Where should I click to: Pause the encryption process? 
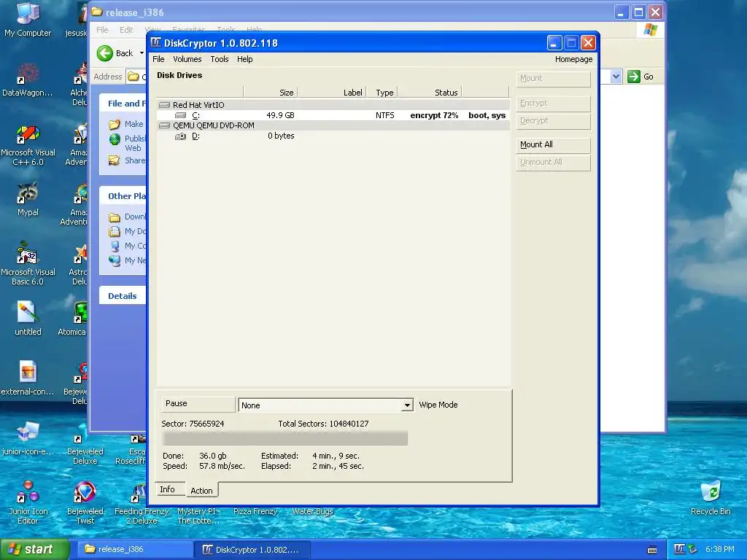coord(198,404)
